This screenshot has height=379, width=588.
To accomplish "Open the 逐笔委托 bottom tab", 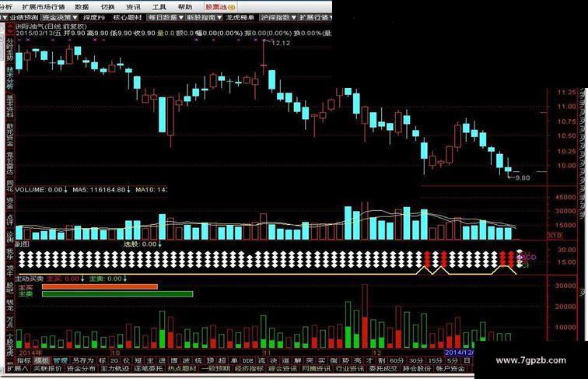I will click(x=148, y=369).
